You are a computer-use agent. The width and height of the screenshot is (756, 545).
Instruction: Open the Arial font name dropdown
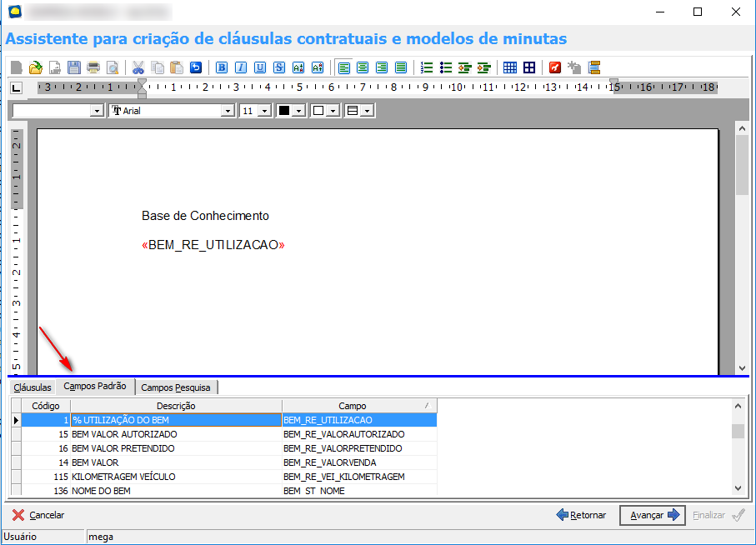click(x=228, y=111)
